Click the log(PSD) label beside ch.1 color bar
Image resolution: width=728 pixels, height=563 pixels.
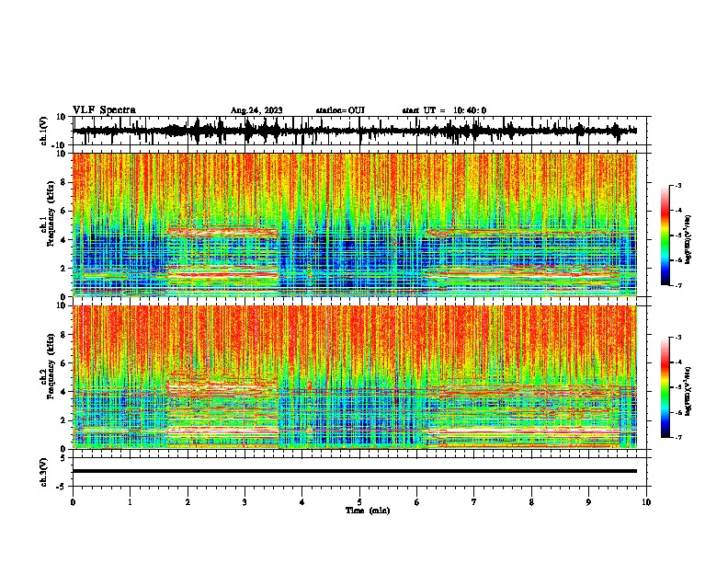[x=688, y=240]
